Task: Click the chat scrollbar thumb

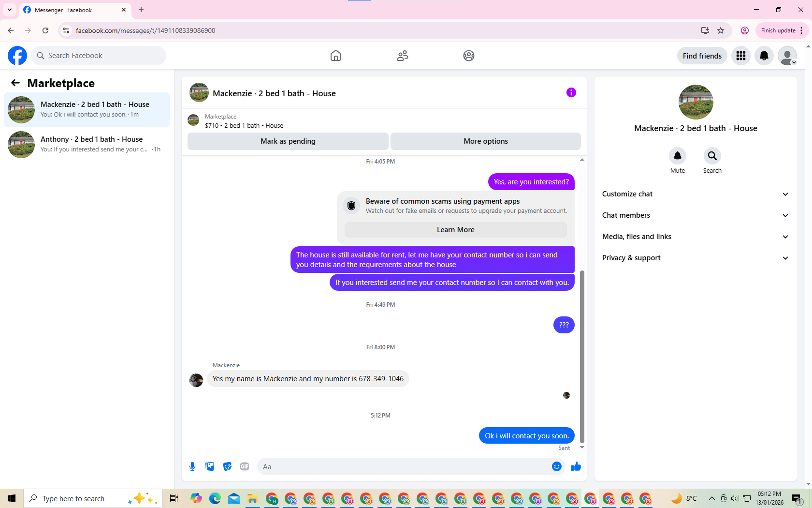Action: 582,357
